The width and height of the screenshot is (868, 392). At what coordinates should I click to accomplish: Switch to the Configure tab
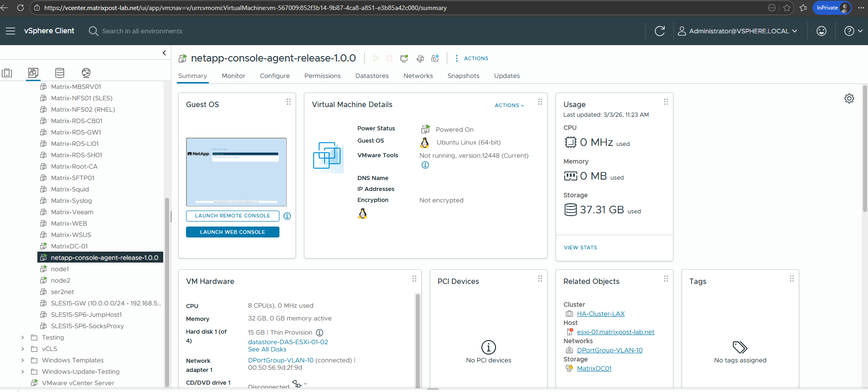pyautogui.click(x=274, y=76)
